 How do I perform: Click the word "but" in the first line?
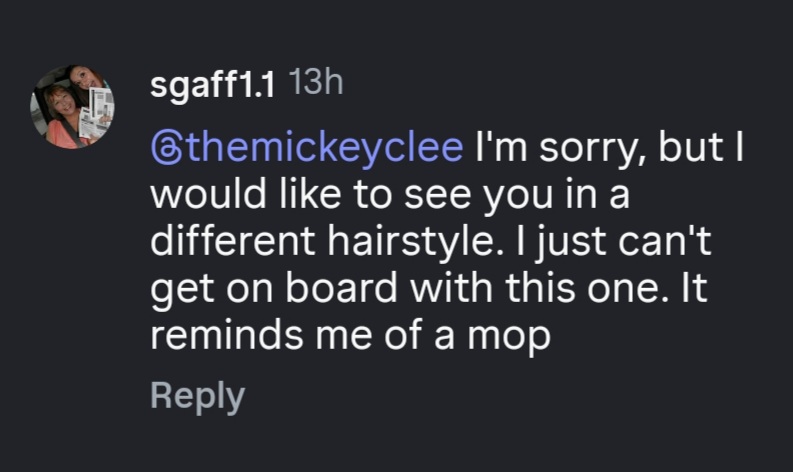(x=690, y=147)
